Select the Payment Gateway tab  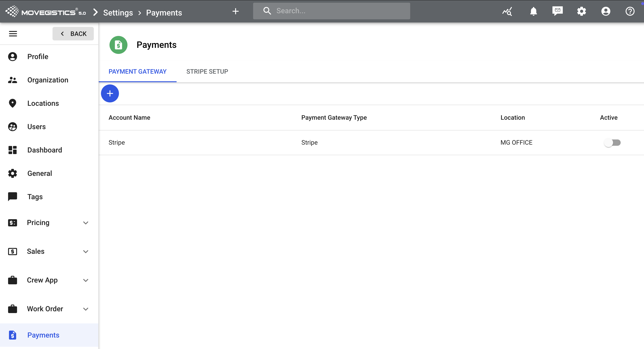tap(137, 72)
